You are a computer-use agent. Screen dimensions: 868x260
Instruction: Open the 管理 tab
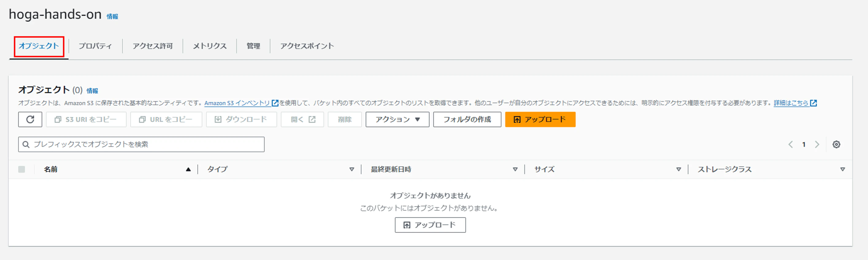[x=253, y=46]
